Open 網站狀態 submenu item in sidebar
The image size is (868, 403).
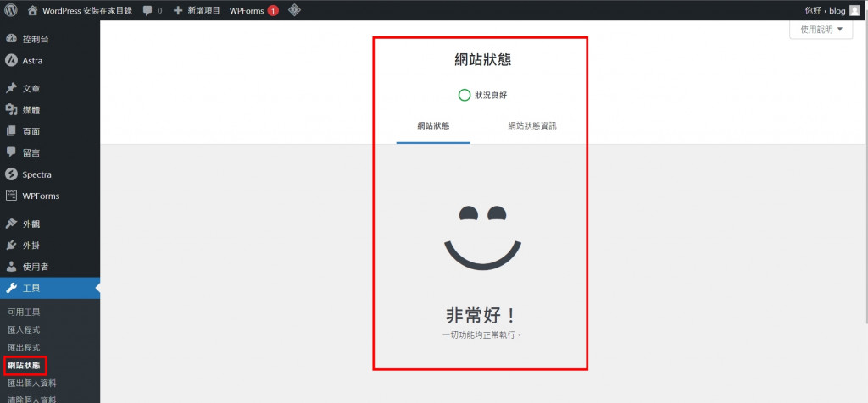point(24,365)
